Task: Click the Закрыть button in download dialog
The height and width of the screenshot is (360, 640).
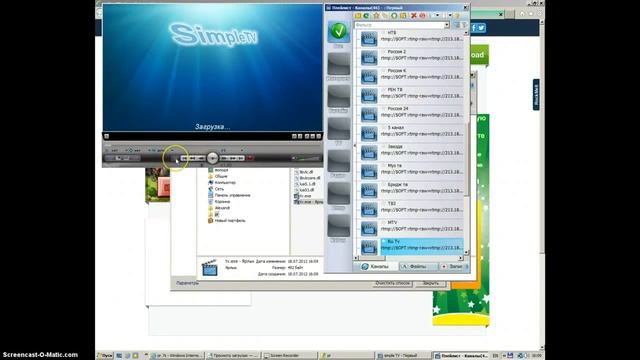Action: pyautogui.click(x=431, y=283)
